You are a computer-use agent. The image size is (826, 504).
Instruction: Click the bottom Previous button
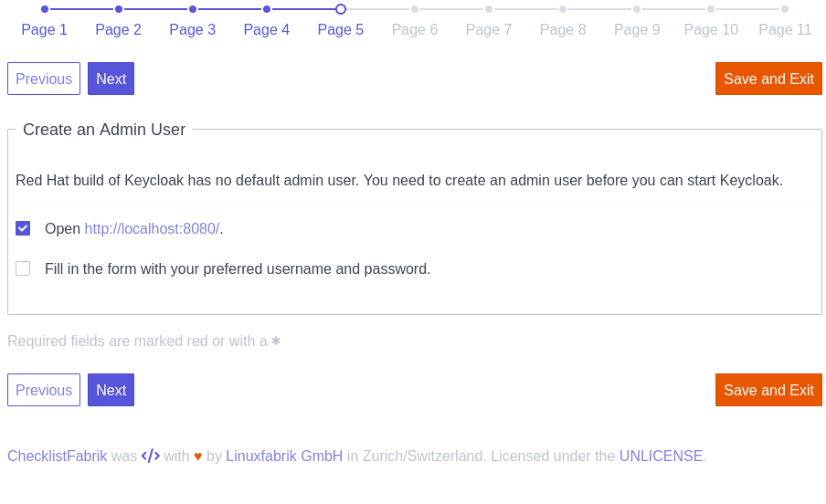point(44,390)
